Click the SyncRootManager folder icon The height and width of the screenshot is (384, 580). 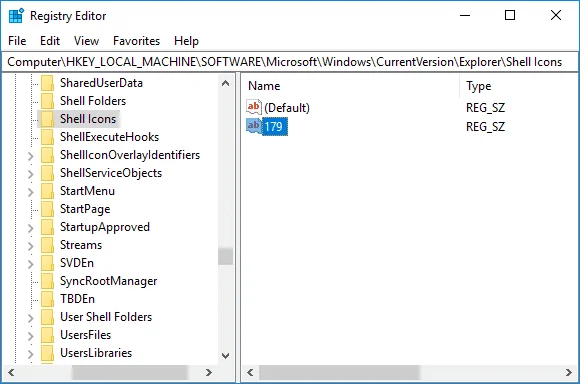coord(47,281)
